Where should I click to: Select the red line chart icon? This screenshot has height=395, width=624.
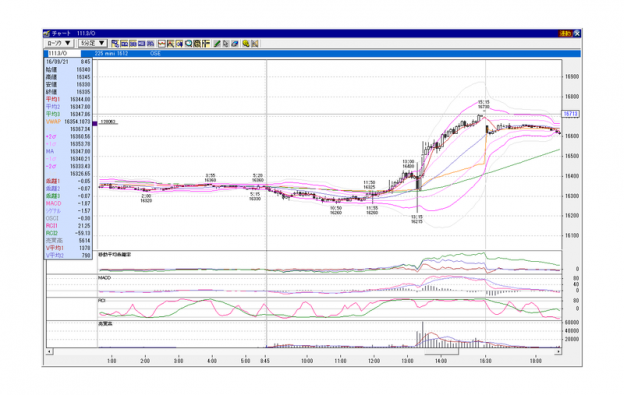tap(162, 43)
